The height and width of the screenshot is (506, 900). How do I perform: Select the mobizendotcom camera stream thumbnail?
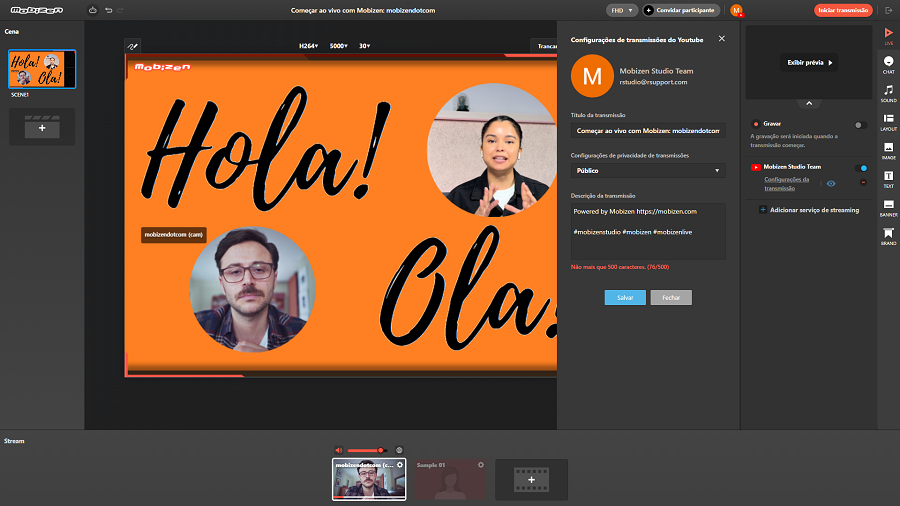click(x=369, y=480)
